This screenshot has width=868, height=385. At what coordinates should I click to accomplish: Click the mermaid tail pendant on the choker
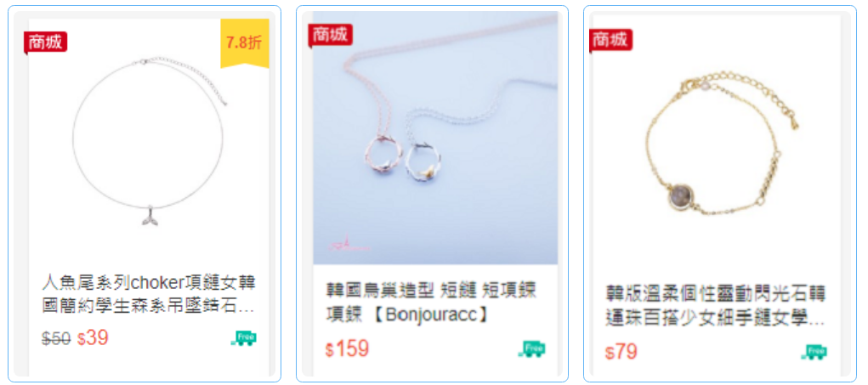148,216
